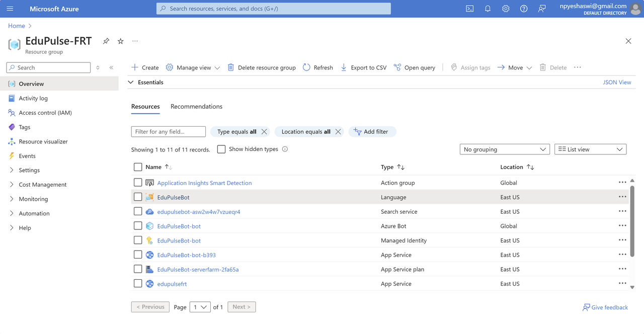This screenshot has width=644, height=334.
Task: Click Delete resource group
Action: [x=261, y=67]
